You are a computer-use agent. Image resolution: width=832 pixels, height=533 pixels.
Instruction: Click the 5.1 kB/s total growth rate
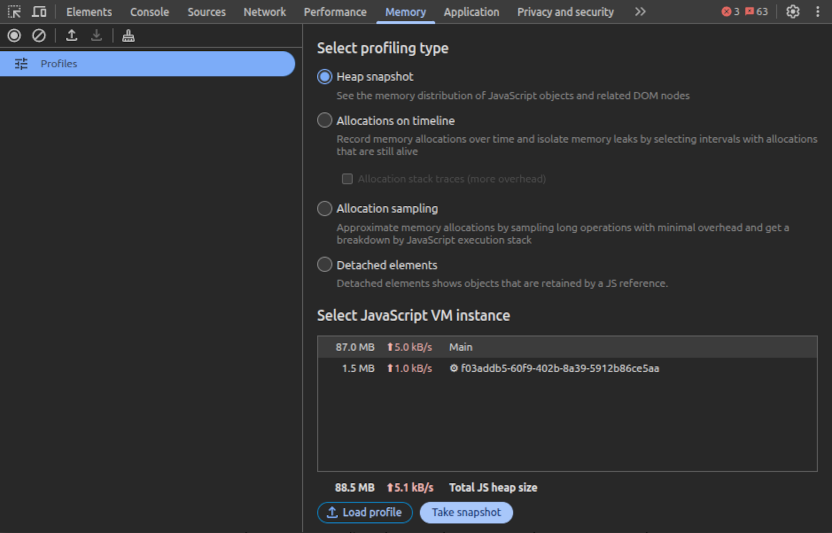click(x=410, y=487)
